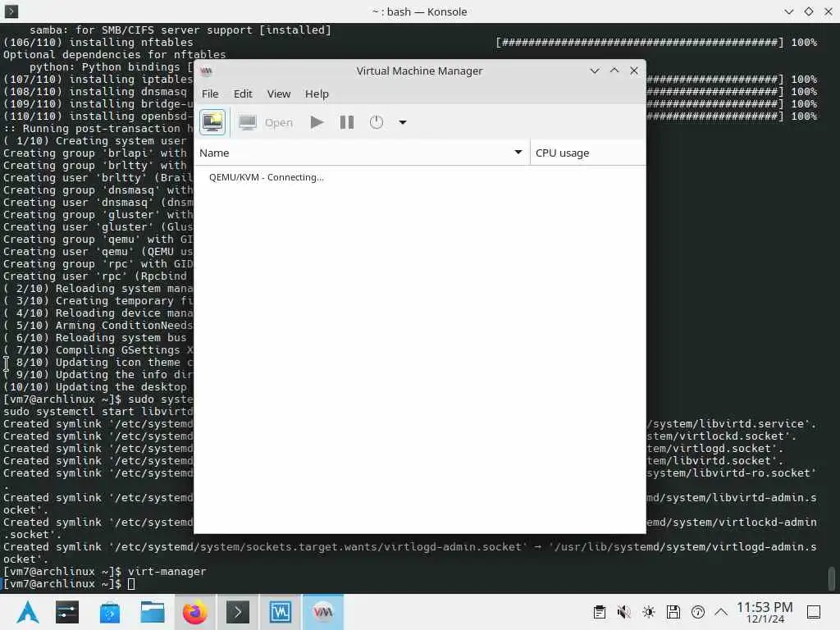Screen dimensions: 840x630
Task: Select the QEMU/KVM - Connecting... row
Action: tap(419, 177)
